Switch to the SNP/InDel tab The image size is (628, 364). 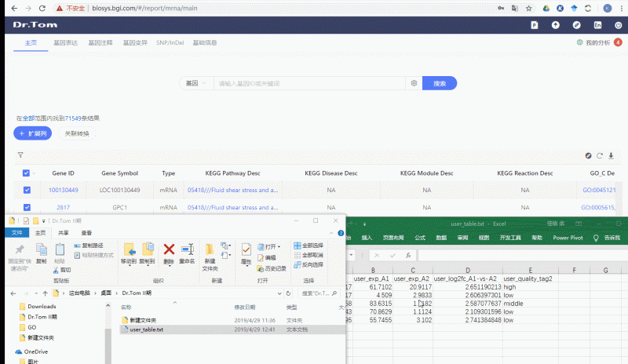(x=170, y=42)
